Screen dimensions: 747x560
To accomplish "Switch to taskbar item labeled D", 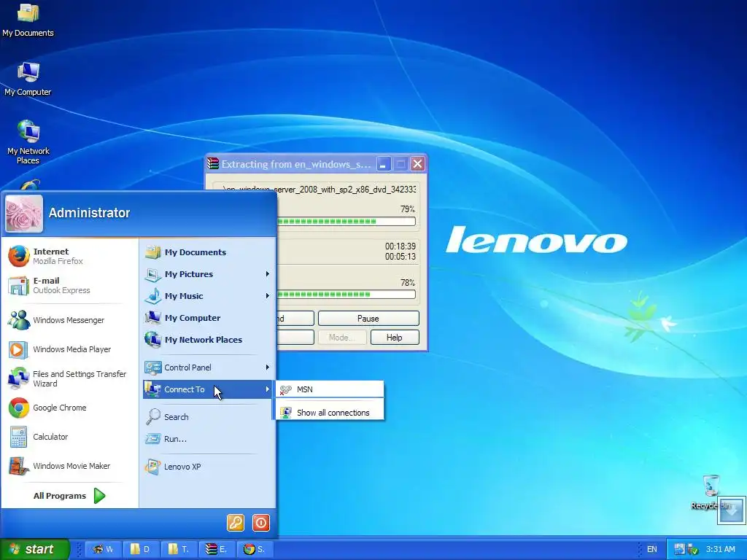I will [142, 549].
